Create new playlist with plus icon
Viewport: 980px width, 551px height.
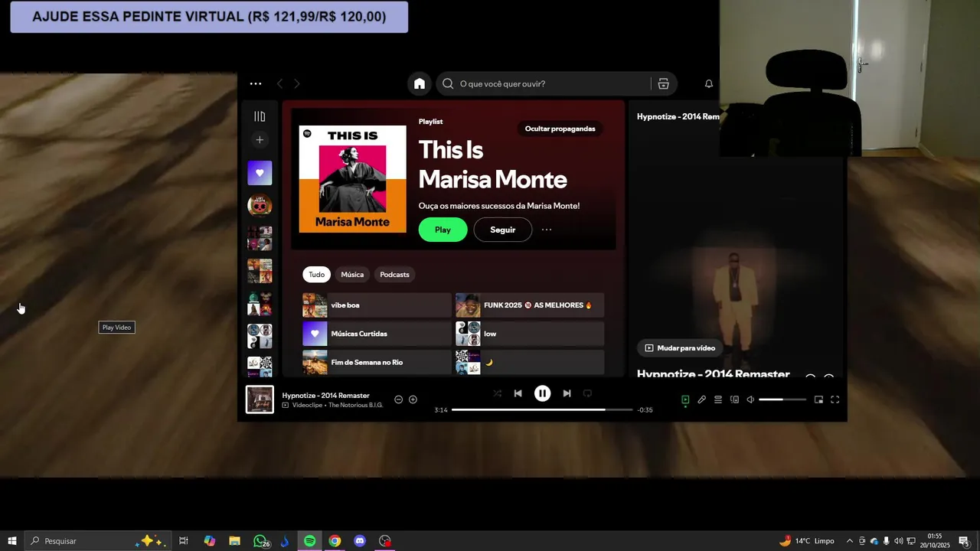pos(260,140)
